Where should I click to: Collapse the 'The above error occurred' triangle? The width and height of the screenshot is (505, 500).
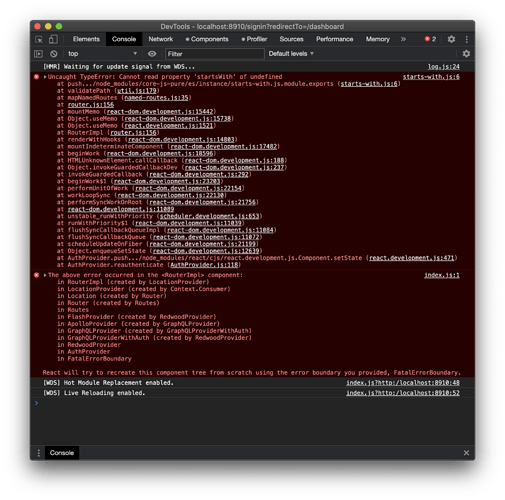point(45,275)
